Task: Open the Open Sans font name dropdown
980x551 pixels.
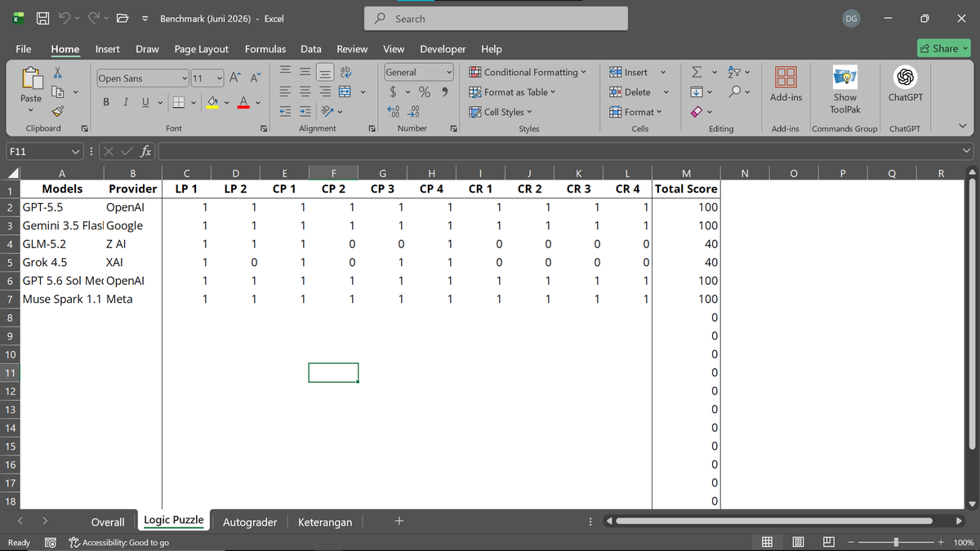Action: (x=185, y=78)
